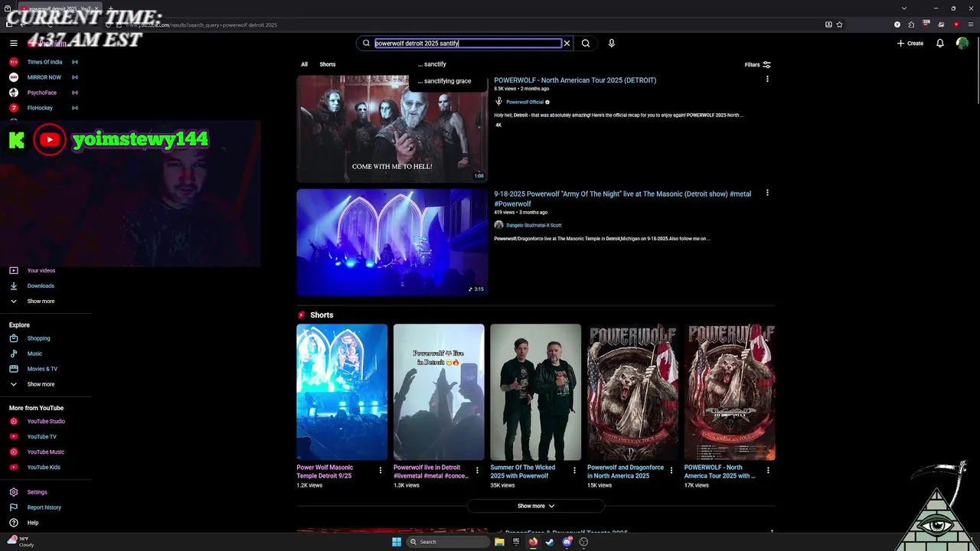Viewport: 980px width, 551px height.
Task: Open MIRROR NOW subscription channel
Action: (x=44, y=77)
